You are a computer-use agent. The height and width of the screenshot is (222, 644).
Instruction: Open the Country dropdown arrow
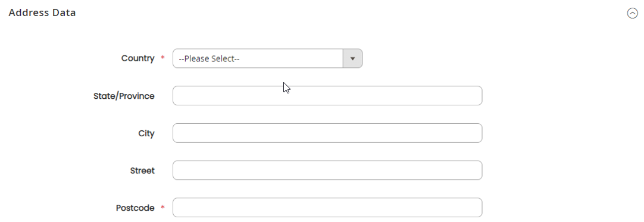352,59
